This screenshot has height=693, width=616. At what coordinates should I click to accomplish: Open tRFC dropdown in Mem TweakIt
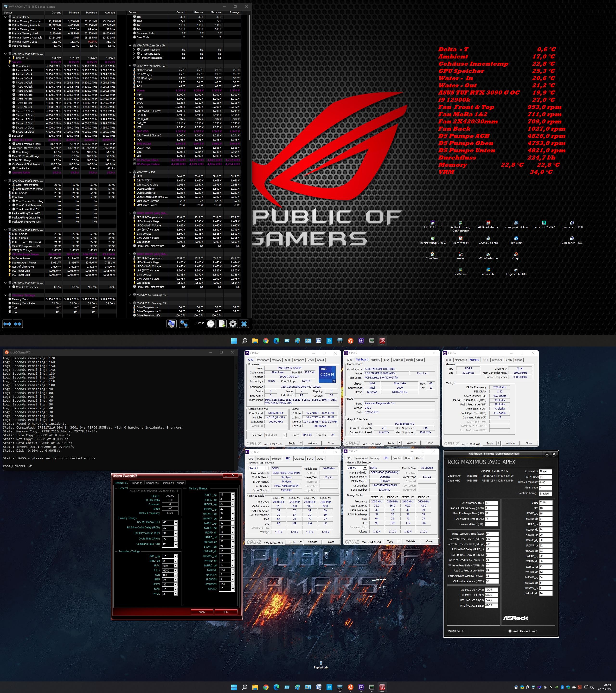click(176, 565)
